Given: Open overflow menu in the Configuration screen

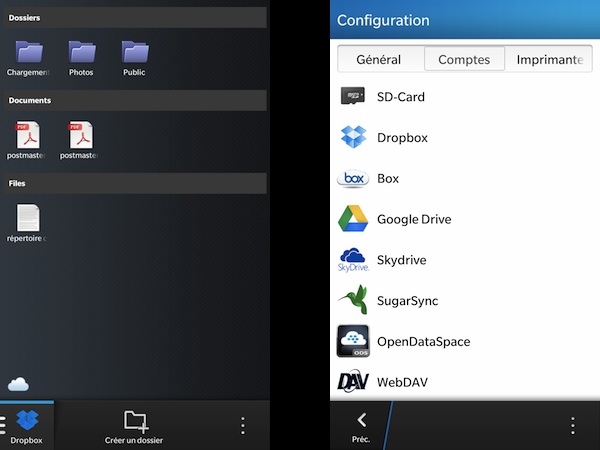Looking at the screenshot, I should [x=573, y=426].
